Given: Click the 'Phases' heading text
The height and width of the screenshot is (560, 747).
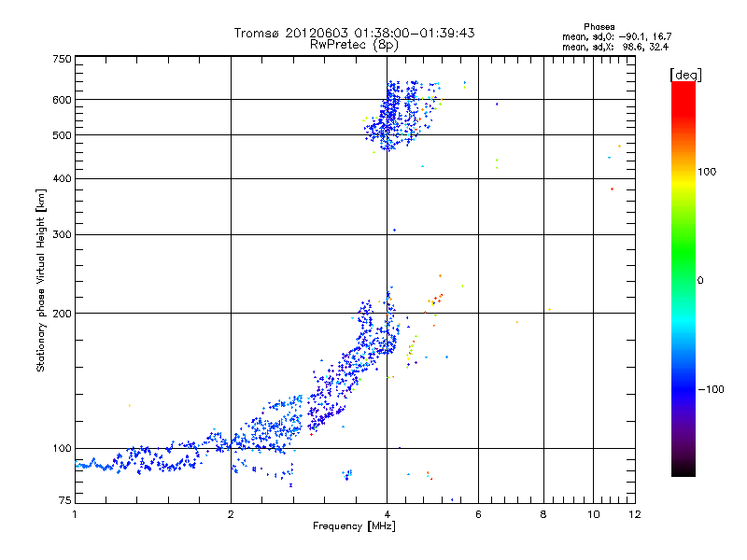Looking at the screenshot, I should click(x=599, y=27).
